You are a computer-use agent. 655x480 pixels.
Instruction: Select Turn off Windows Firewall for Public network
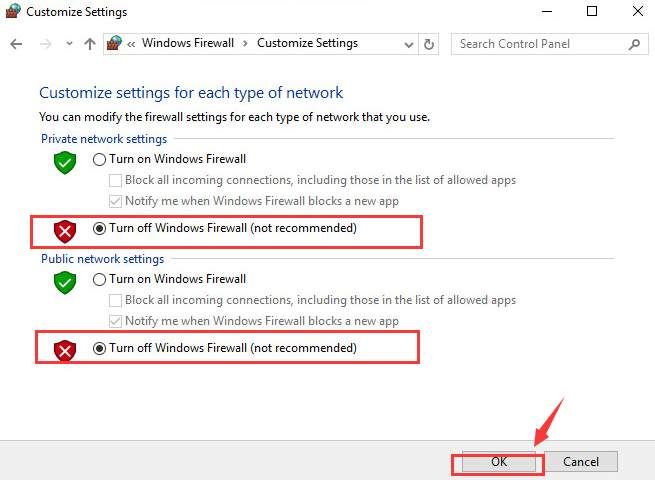99,348
